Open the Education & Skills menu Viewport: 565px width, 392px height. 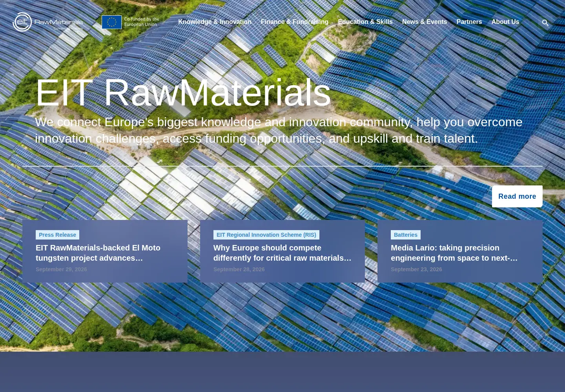tap(365, 22)
